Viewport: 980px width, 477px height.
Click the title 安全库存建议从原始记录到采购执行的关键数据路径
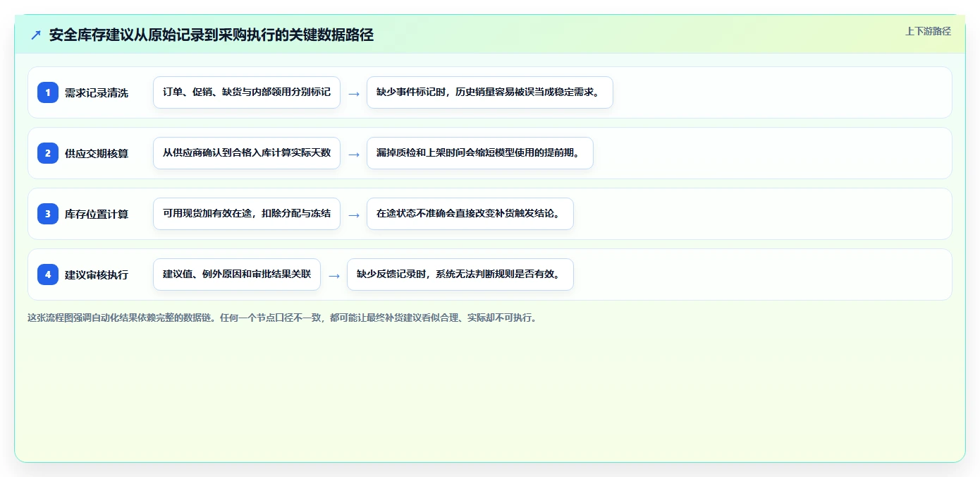tap(212, 35)
